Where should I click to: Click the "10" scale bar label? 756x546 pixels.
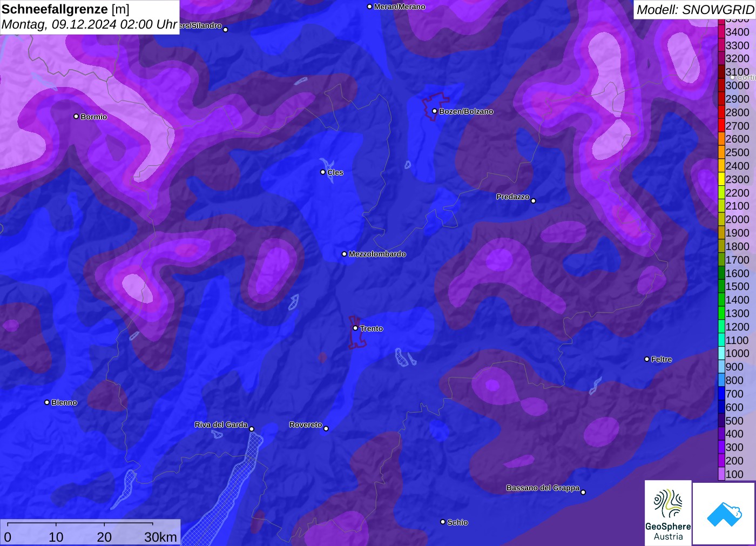point(56,537)
